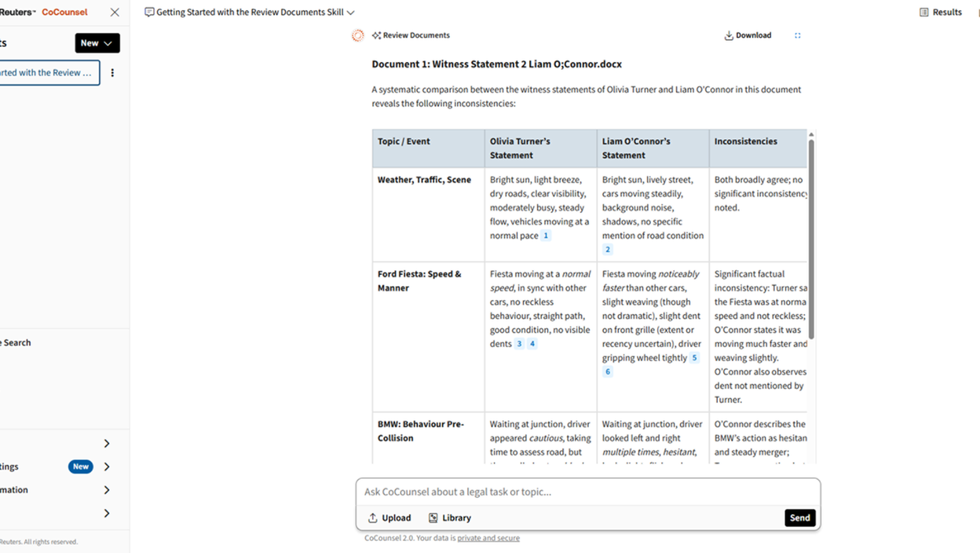The width and height of the screenshot is (980, 553).
Task: Expand the chat title dropdown chevron
Action: point(351,13)
